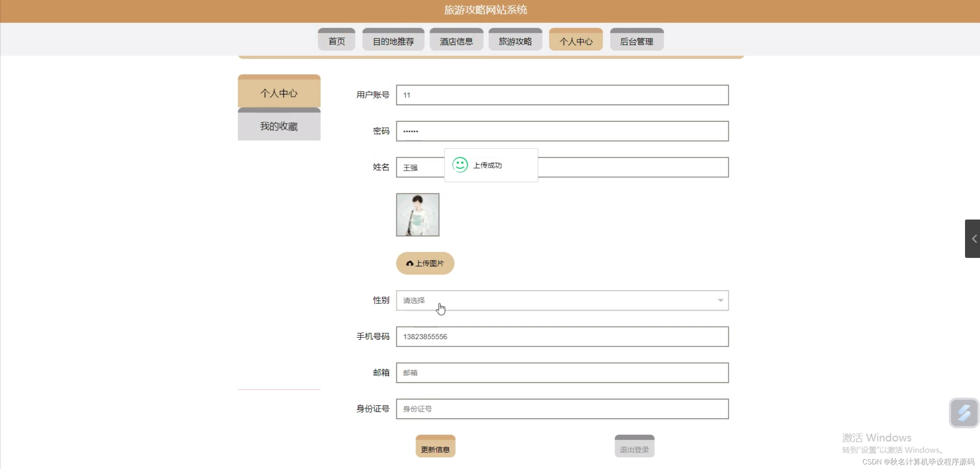Click the 邮箱 email input field
Screen dimensions: 980x469
pyautogui.click(x=561, y=373)
